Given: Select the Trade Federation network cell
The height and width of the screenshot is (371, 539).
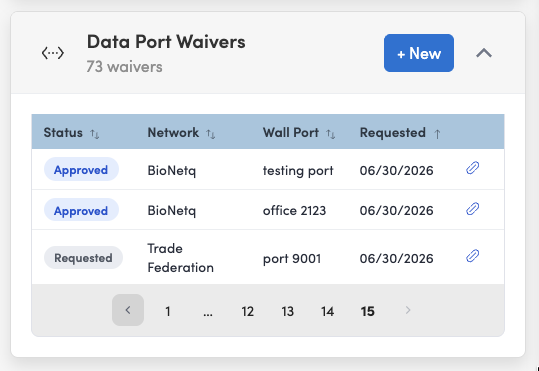Looking at the screenshot, I should pos(180,258).
